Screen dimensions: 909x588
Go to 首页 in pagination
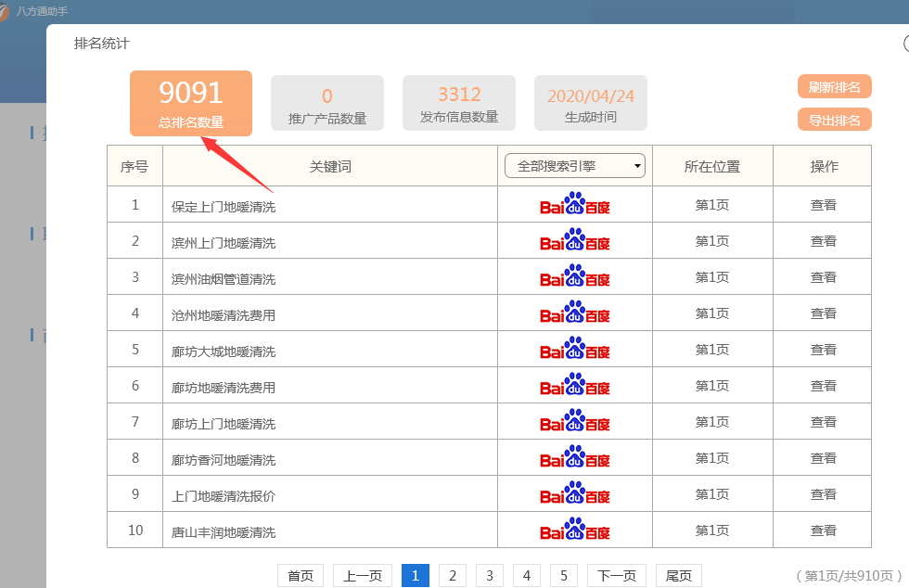click(x=301, y=576)
